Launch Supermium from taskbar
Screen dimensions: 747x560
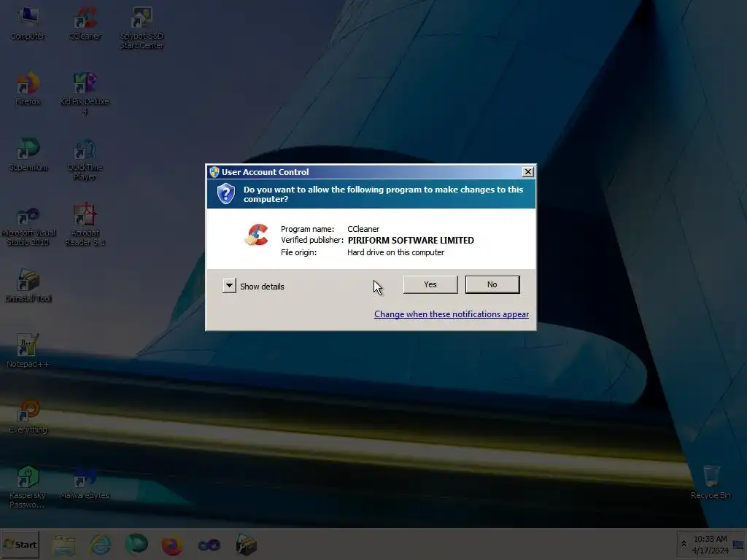(x=136, y=545)
